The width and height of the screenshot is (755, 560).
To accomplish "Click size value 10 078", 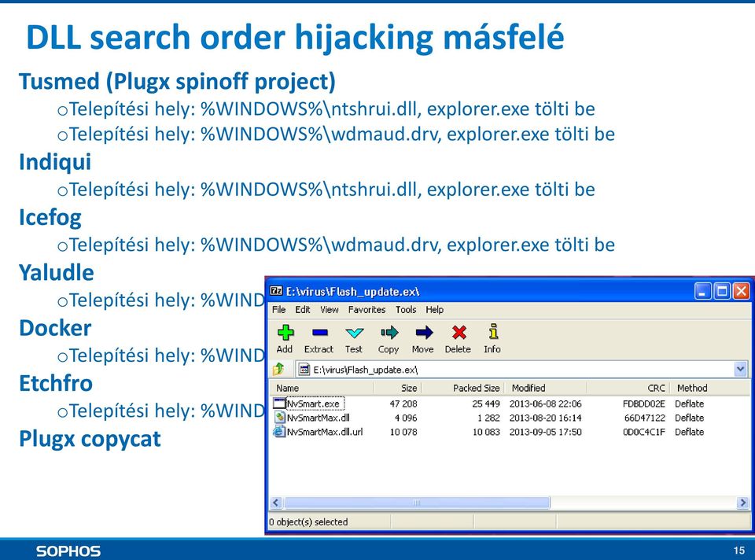I will 403,432.
